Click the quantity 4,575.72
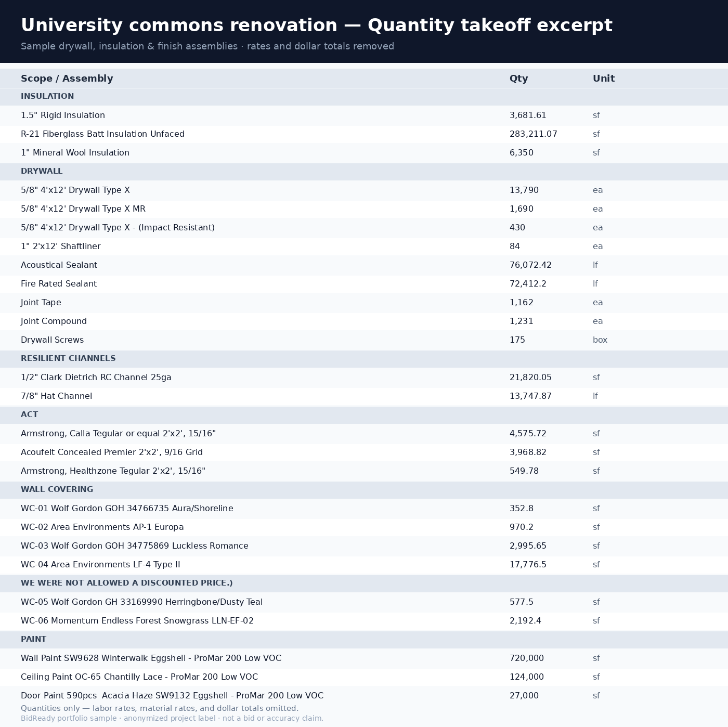The width and height of the screenshot is (728, 727). point(528,434)
